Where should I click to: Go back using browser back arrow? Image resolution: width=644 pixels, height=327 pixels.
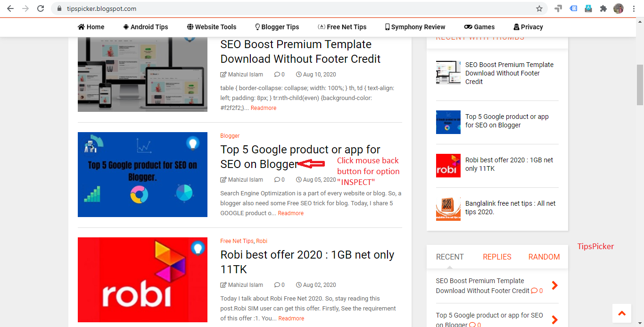pos(10,8)
